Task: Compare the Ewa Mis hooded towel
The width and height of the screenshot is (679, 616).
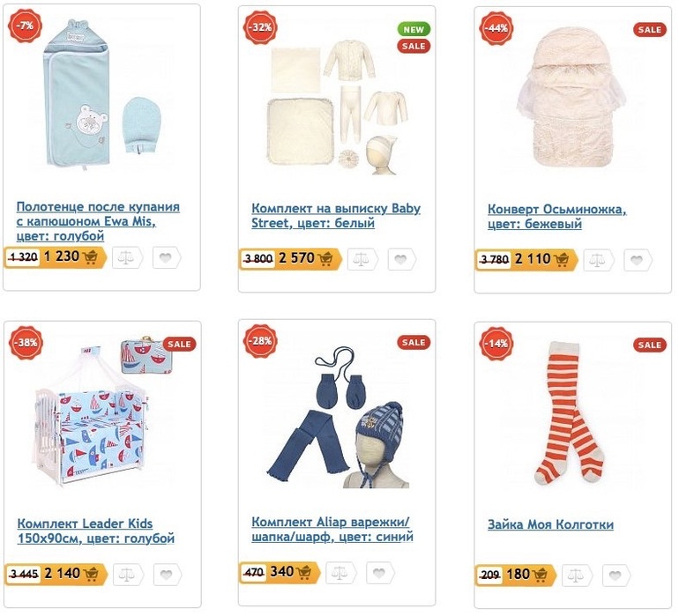Action: [127, 257]
